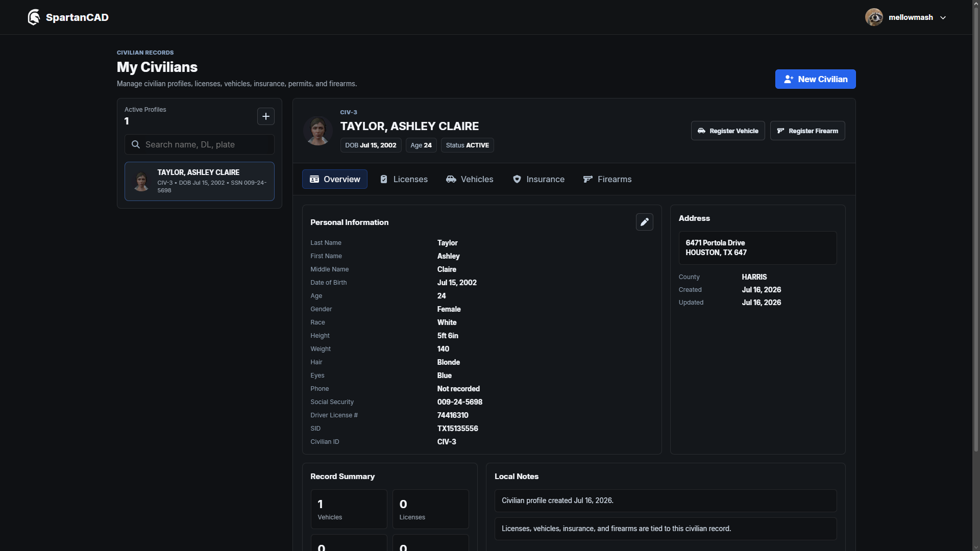
Task: Click the Register Vehicle button
Action: click(728, 131)
